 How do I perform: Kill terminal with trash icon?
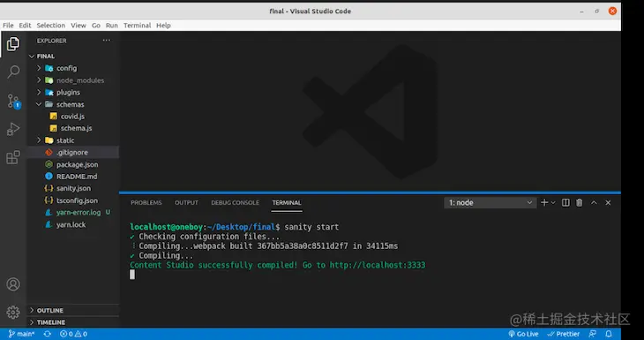coord(579,203)
